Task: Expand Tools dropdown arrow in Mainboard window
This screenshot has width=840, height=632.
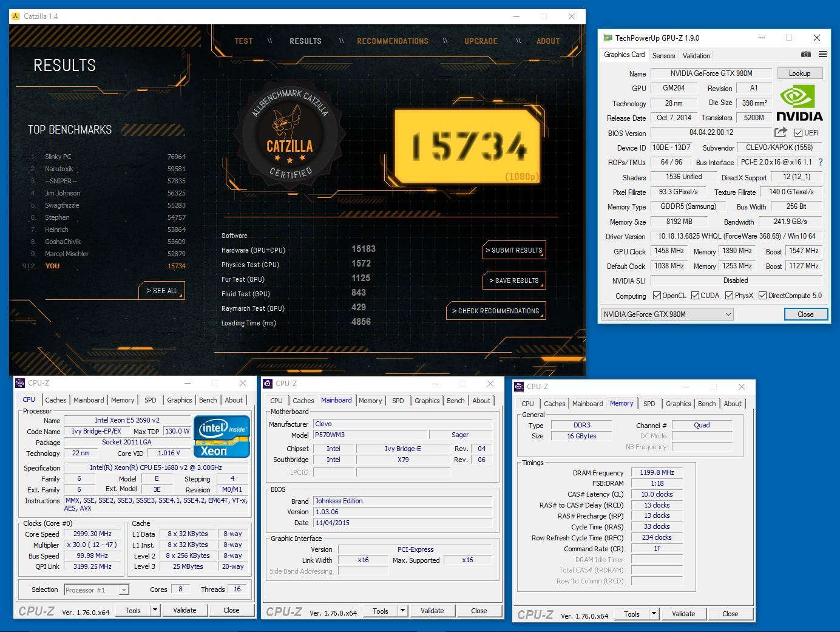Action: [402, 611]
